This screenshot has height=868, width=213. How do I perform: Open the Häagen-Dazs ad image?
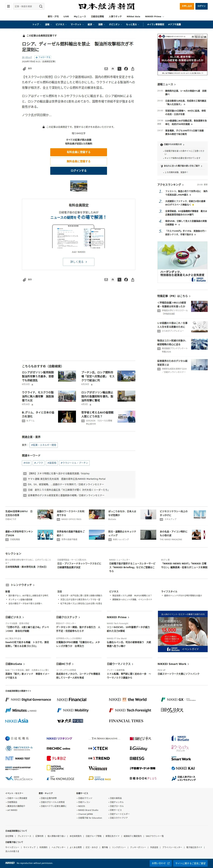pos(183,262)
